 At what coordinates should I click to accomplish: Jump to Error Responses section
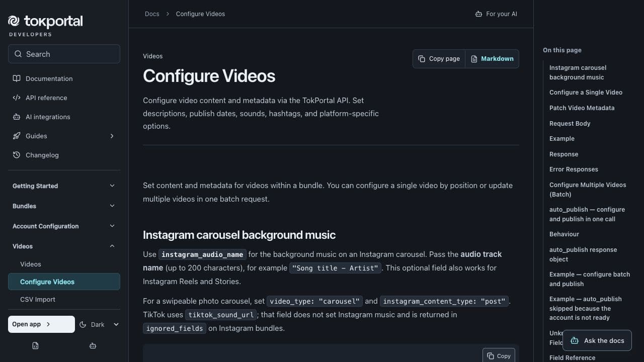click(574, 169)
